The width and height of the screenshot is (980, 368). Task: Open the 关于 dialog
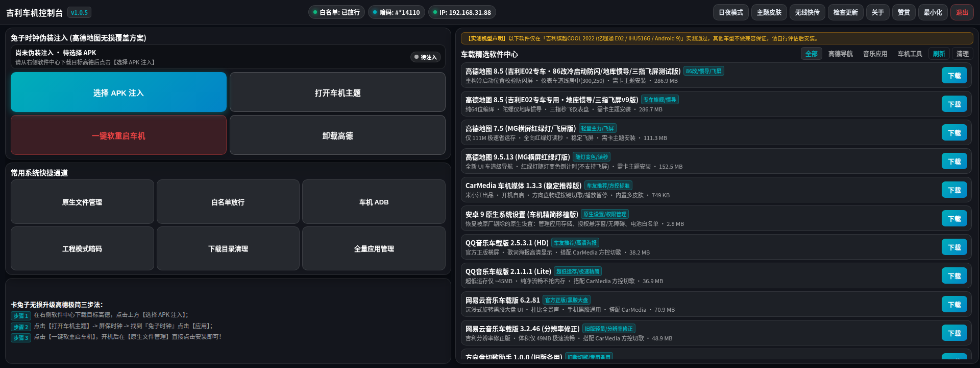[x=878, y=12]
